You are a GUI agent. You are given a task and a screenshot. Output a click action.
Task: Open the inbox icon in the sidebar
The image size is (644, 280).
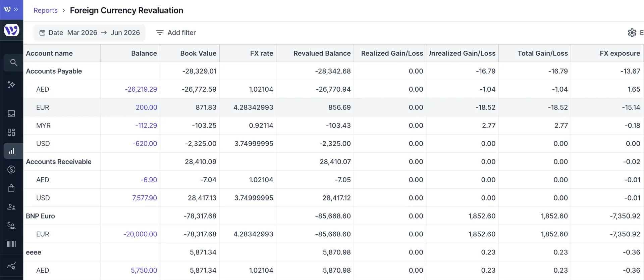[11, 113]
